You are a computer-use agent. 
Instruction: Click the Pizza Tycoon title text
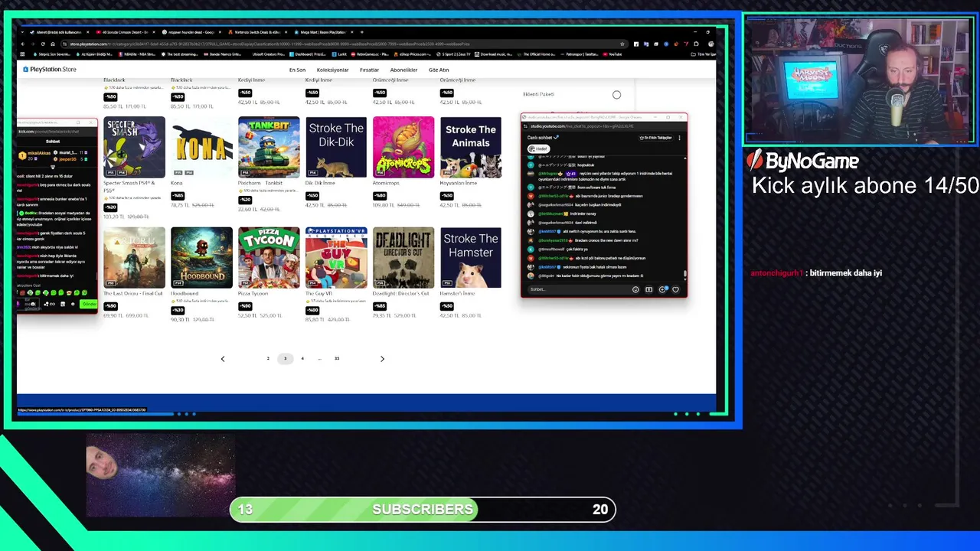253,293
